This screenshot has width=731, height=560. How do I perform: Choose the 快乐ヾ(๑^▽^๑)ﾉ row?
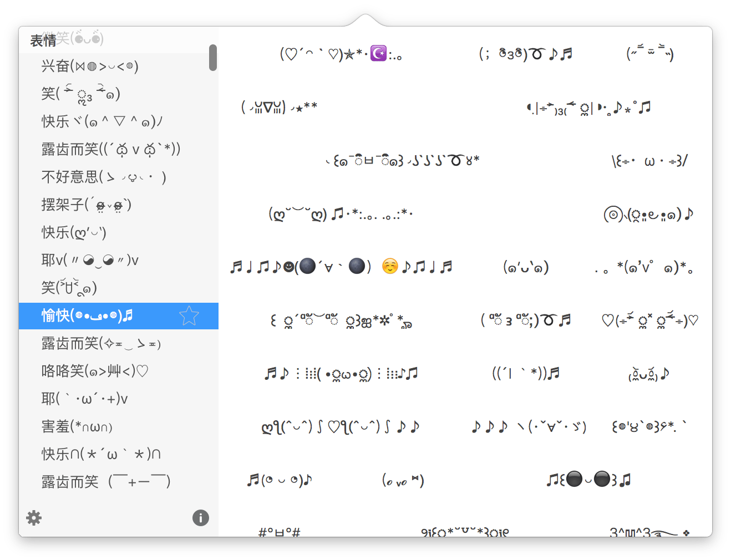(119, 122)
